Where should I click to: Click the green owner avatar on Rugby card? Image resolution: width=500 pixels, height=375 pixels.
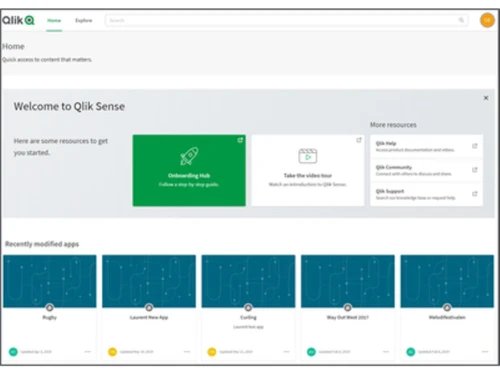point(13,352)
